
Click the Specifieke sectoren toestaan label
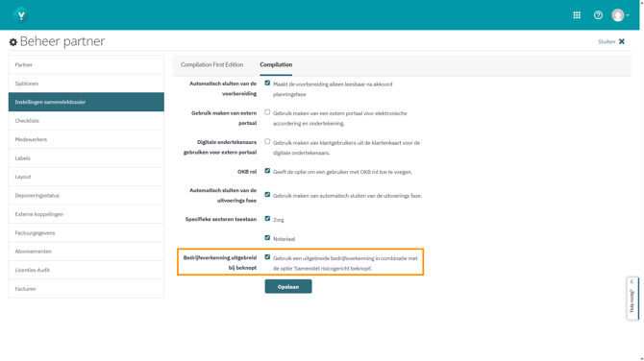point(220,220)
